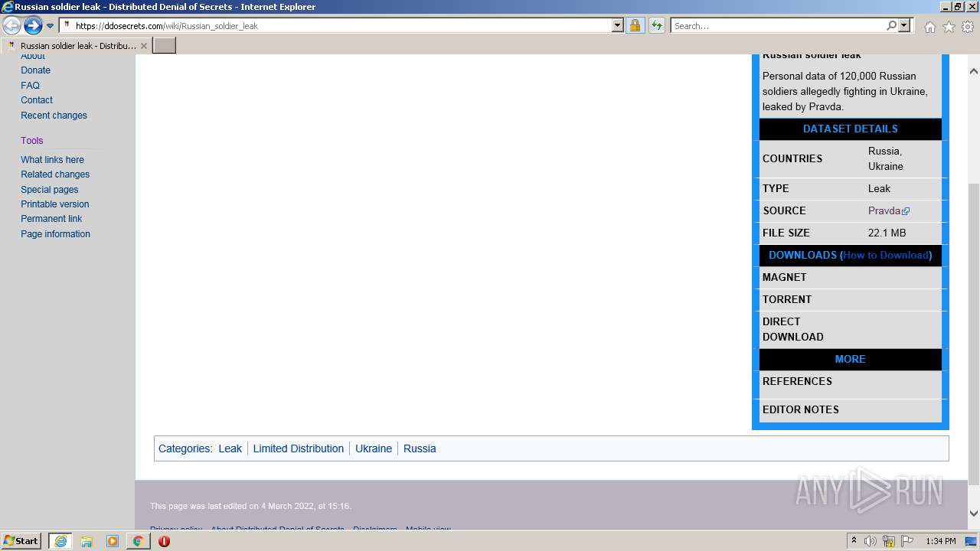This screenshot has width=980, height=551.
Task: Click the COUNTRIES row label
Action: pos(792,158)
